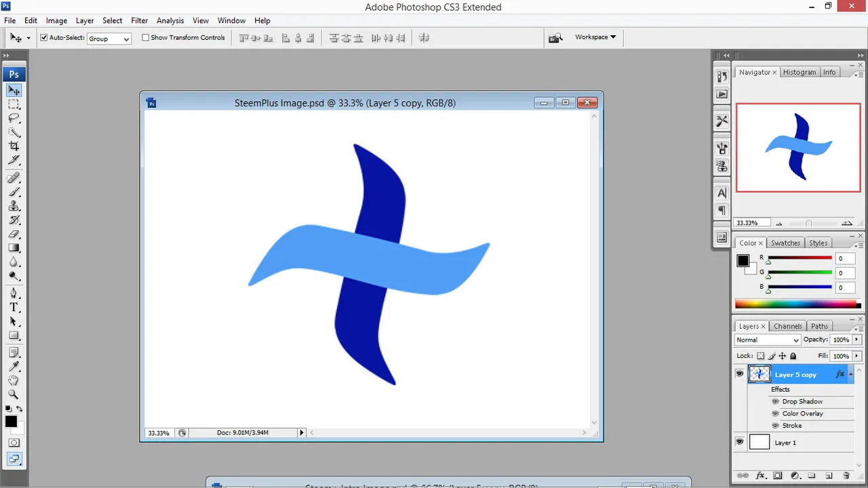
Task: Select the Pen tool
Action: coord(14,293)
